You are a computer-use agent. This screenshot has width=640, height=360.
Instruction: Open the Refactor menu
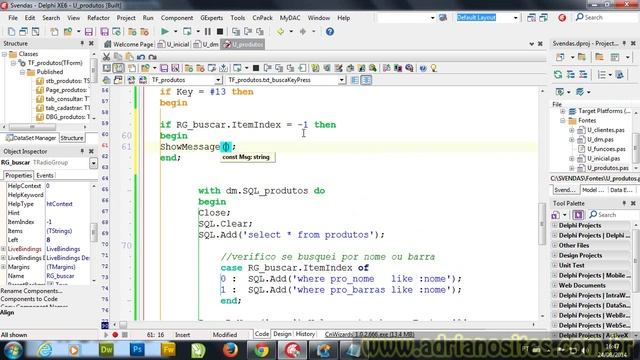click(98, 18)
